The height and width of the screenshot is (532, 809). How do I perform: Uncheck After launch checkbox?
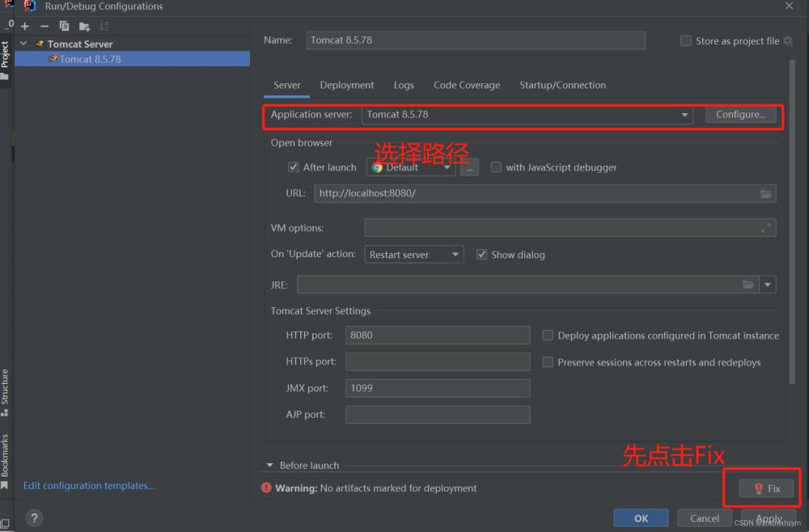(x=293, y=167)
